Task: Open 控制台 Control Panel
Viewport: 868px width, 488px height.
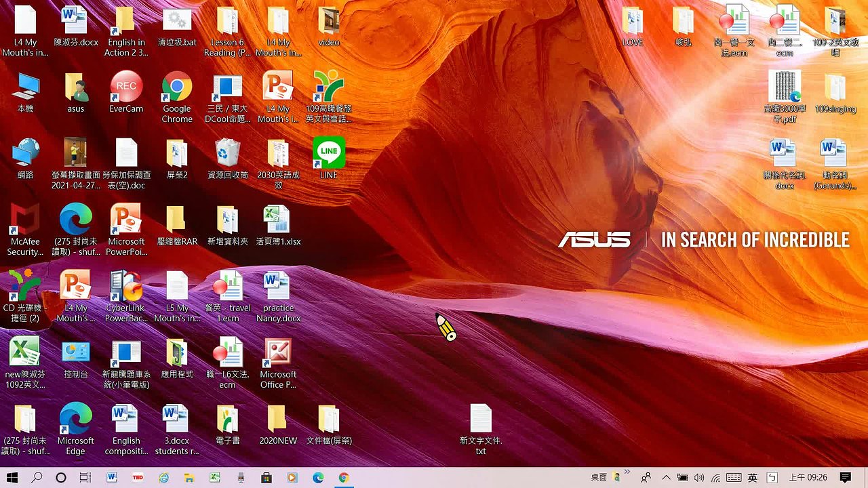Action: (75, 359)
